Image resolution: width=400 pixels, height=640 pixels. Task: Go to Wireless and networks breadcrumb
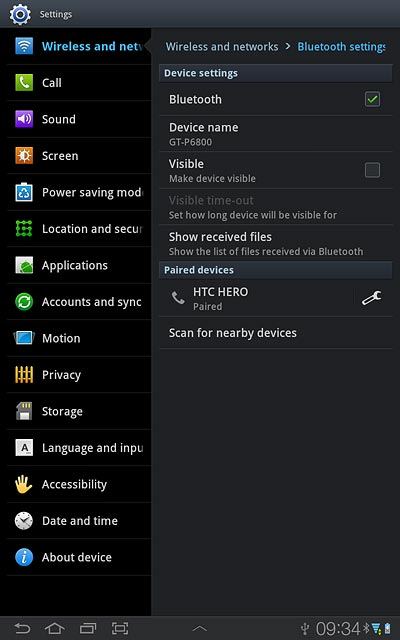[x=222, y=47]
